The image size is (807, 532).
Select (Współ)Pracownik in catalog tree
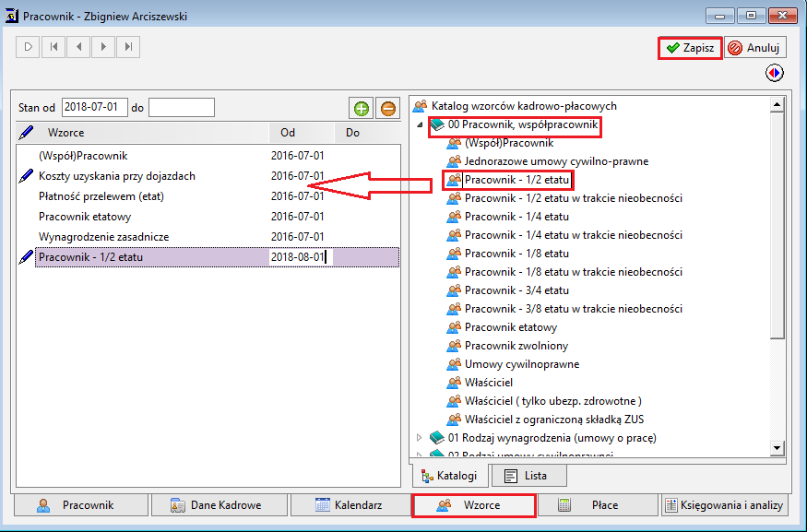pos(509,143)
